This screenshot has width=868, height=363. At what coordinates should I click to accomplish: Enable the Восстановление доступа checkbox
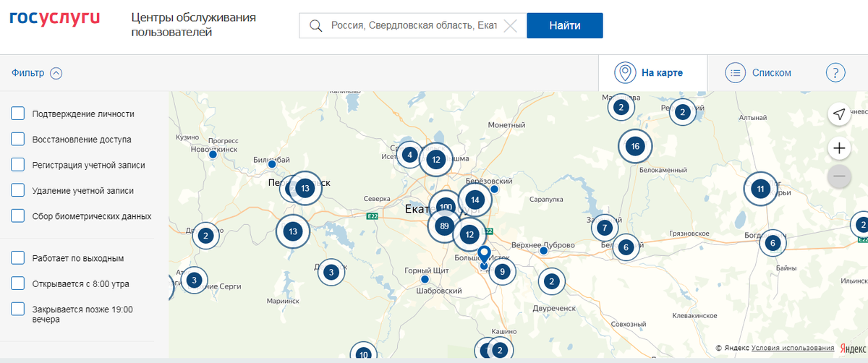click(18, 140)
